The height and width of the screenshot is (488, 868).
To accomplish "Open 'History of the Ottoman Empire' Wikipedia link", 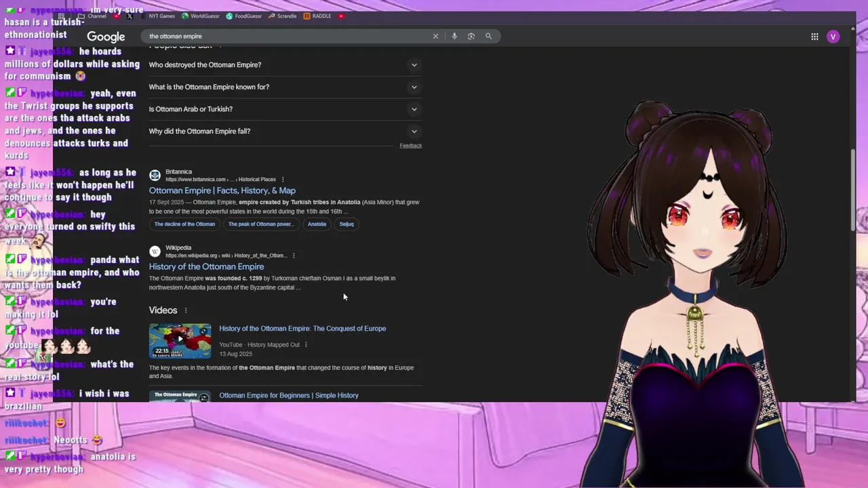I will [207, 266].
